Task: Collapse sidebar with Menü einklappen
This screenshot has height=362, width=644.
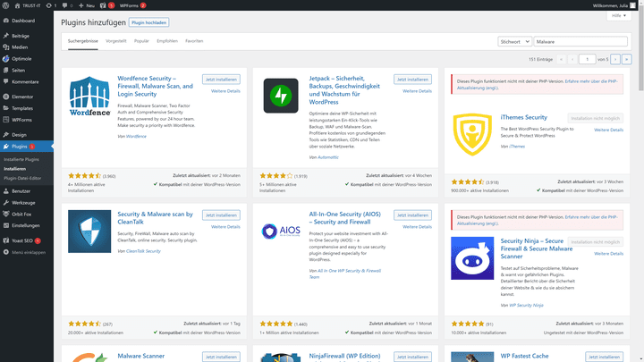Action: coord(28,253)
